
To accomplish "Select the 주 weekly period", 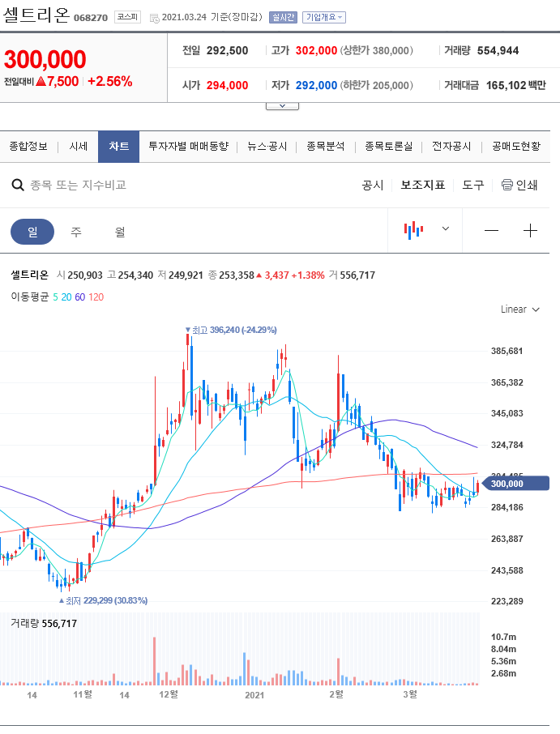I will click(76, 231).
